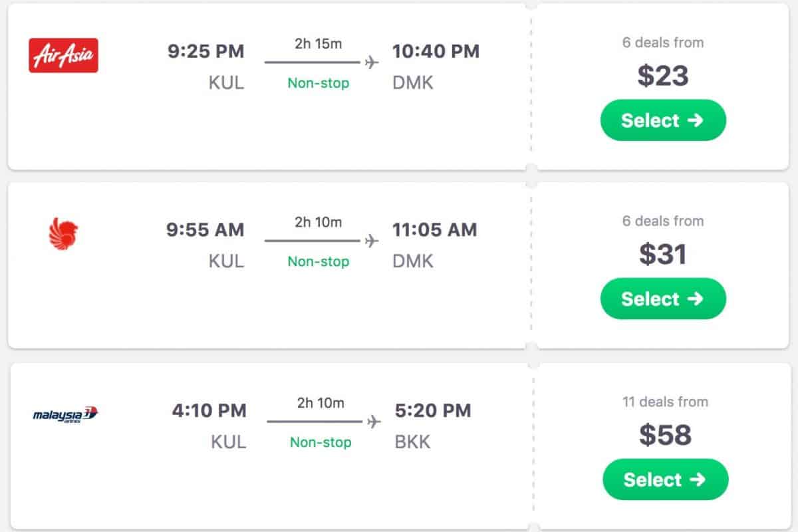Click the 9:55 AM departure time
The image size is (798, 532).
point(205,230)
